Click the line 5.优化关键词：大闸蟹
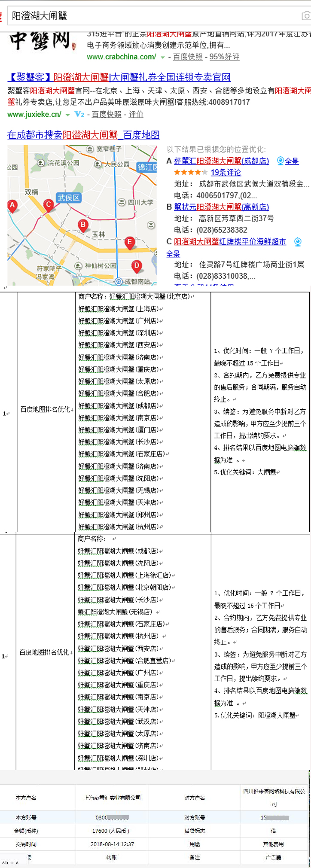Image resolution: width=311 pixels, height=868 pixels. [x=245, y=472]
